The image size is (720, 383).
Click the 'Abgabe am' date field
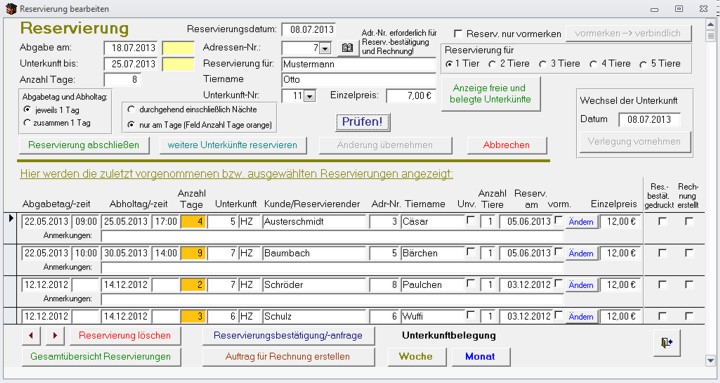click(x=131, y=48)
